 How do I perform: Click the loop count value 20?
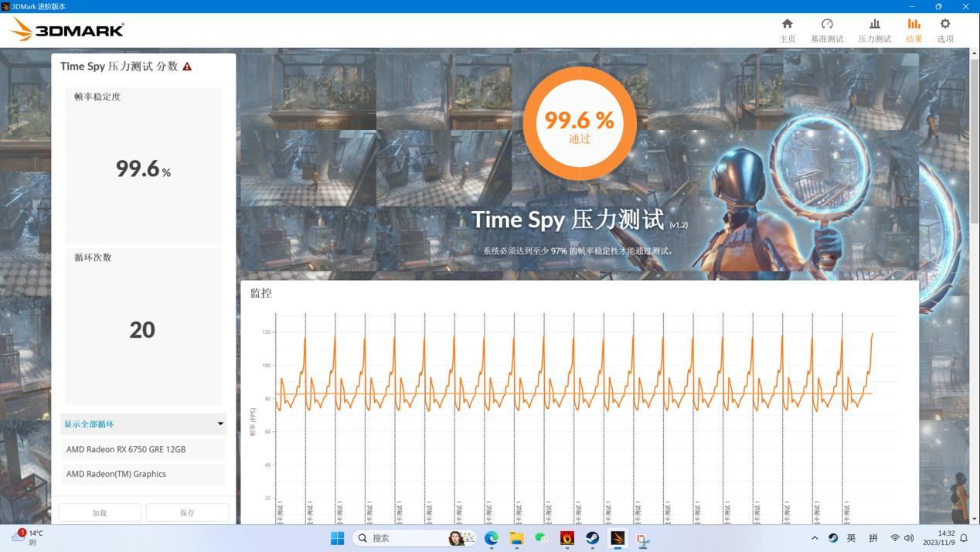coord(142,330)
